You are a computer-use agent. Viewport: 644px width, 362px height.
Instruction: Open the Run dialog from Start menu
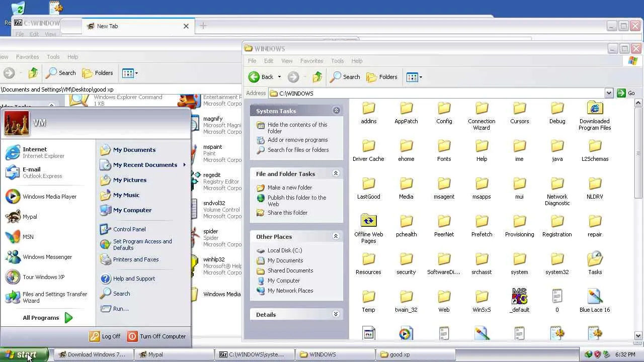114,309
